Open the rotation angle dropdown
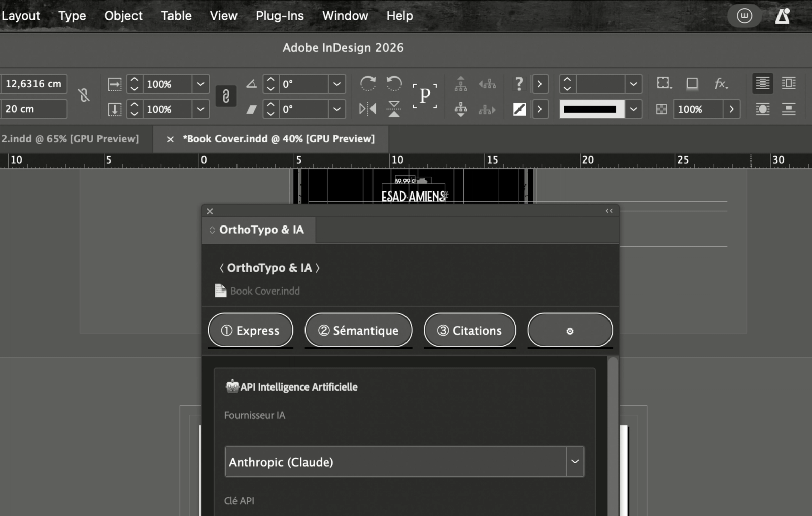The width and height of the screenshot is (812, 516). point(337,84)
